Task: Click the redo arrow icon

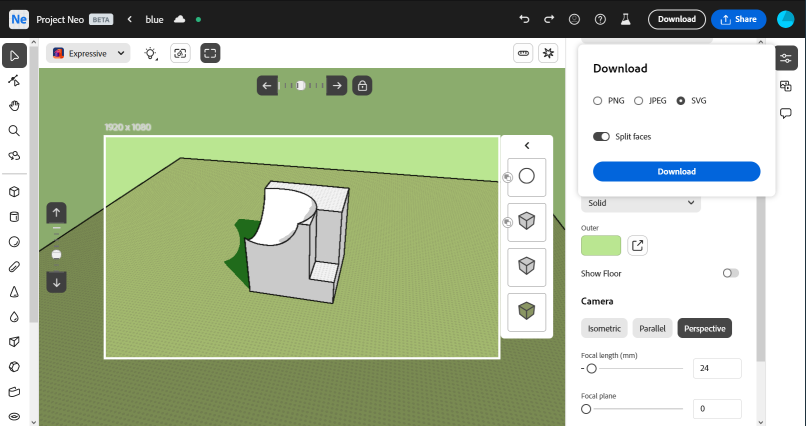Action: (x=549, y=19)
